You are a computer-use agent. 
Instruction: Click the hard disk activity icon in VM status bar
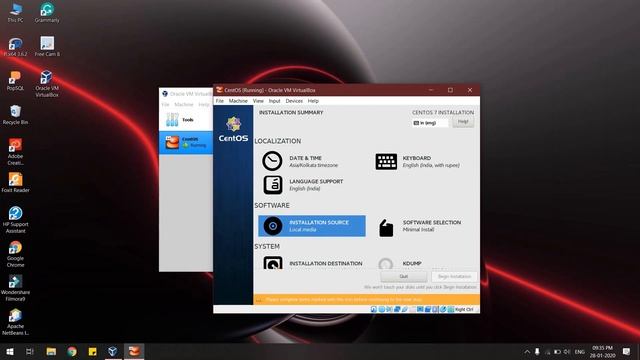tap(373, 309)
